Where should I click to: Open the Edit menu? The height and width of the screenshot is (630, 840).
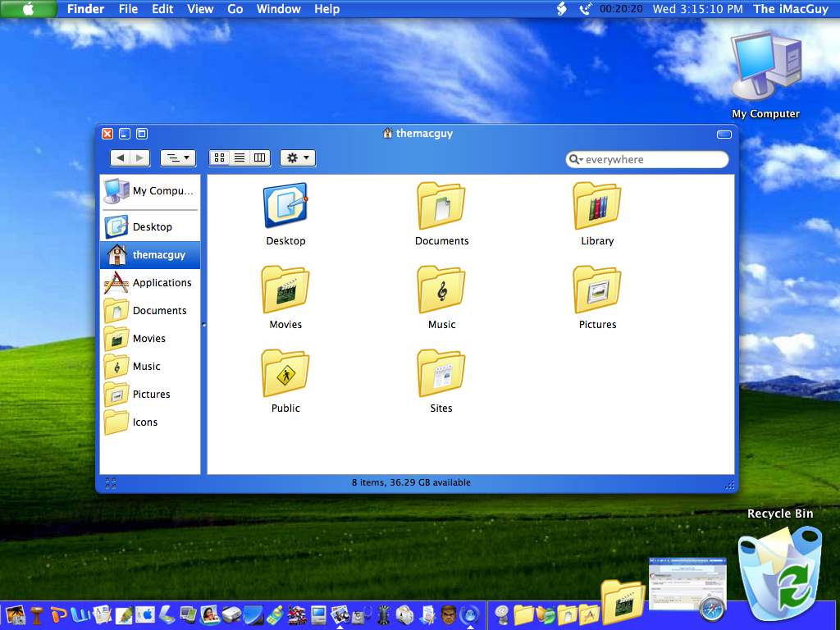(x=162, y=9)
